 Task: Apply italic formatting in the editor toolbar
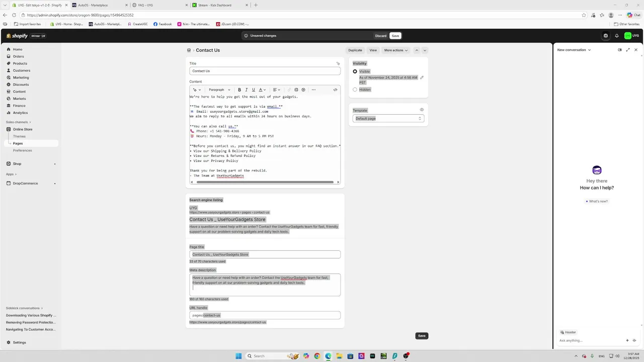[247, 90]
